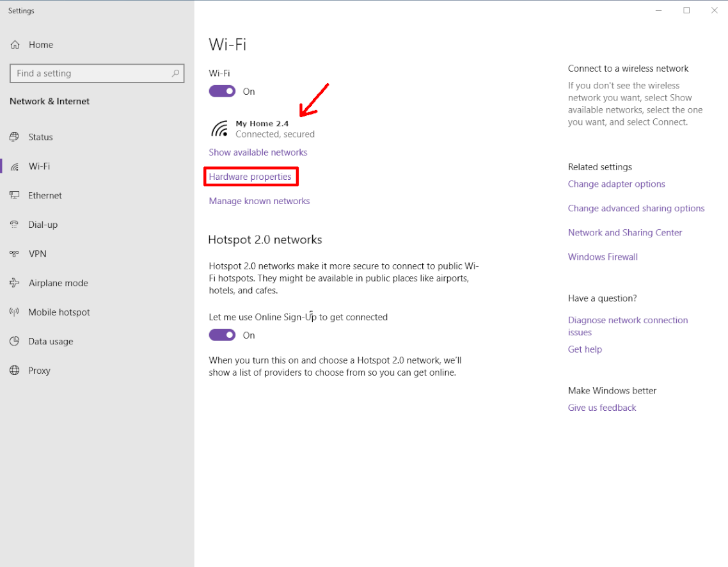This screenshot has width=728, height=567.
Task: Click the Dial-up phone icon
Action: click(15, 225)
